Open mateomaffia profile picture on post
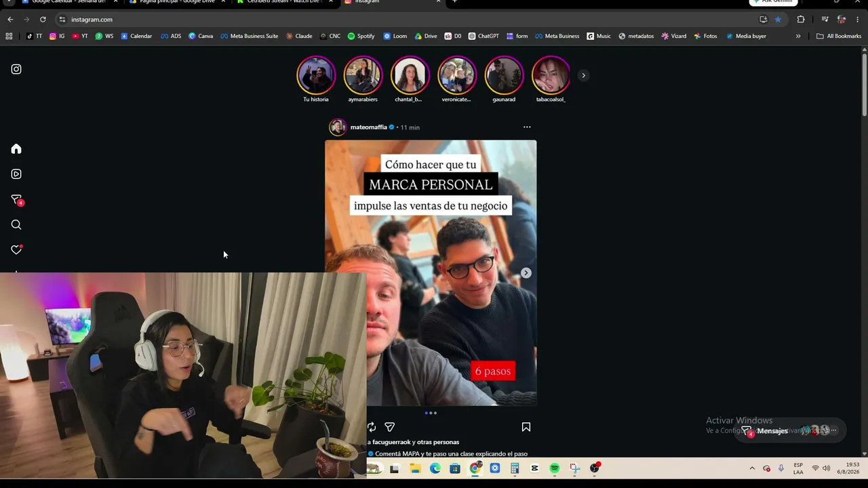 pos(337,127)
